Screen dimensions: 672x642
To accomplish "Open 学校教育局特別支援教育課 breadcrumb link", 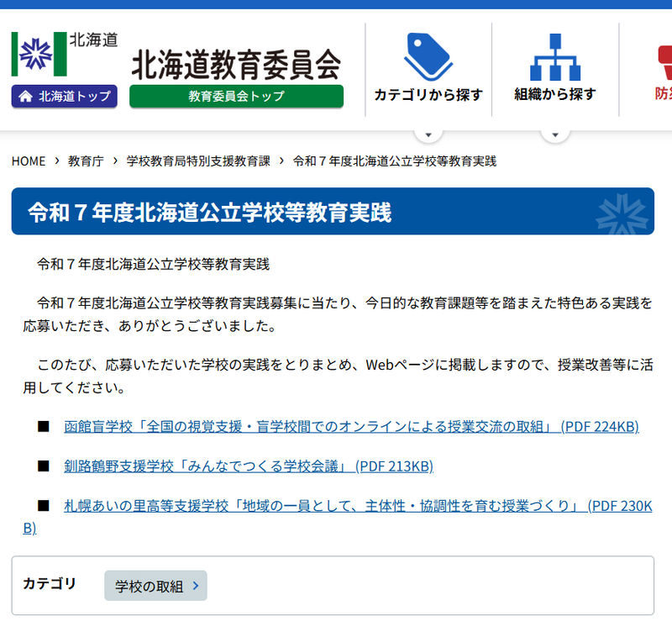I will tap(198, 161).
